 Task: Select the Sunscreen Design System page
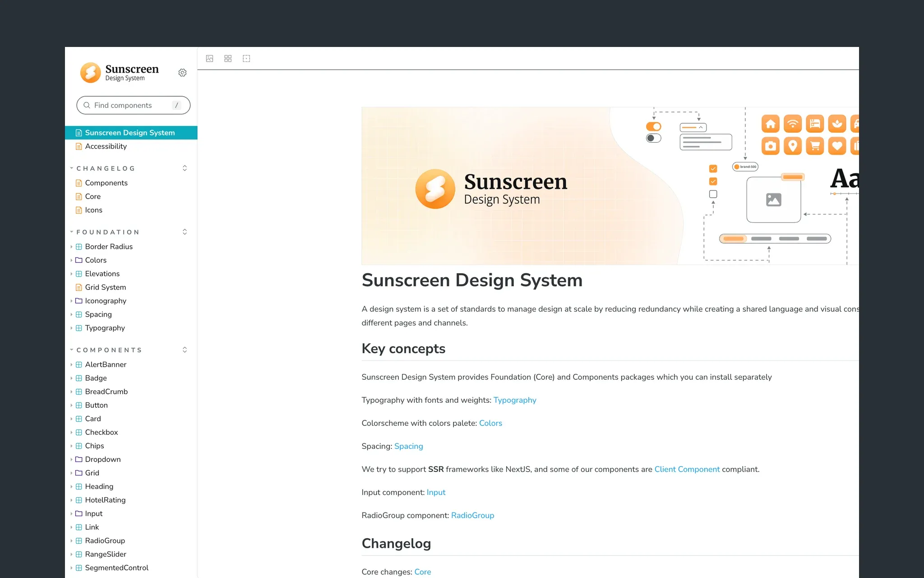point(131,133)
